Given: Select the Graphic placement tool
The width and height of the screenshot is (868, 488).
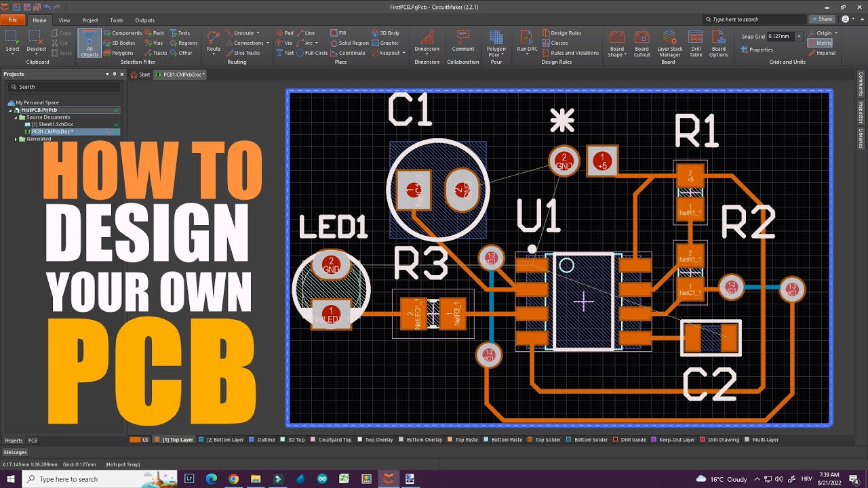Looking at the screenshot, I should pyautogui.click(x=385, y=43).
